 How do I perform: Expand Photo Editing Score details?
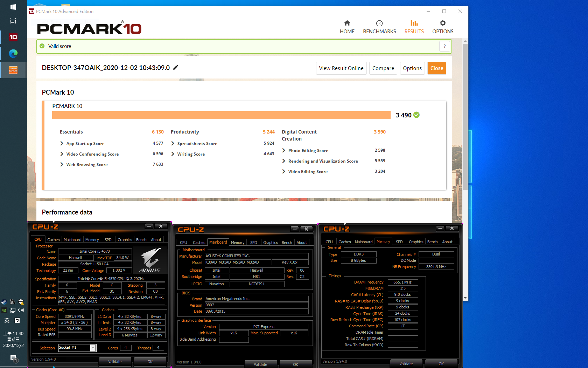click(x=284, y=150)
